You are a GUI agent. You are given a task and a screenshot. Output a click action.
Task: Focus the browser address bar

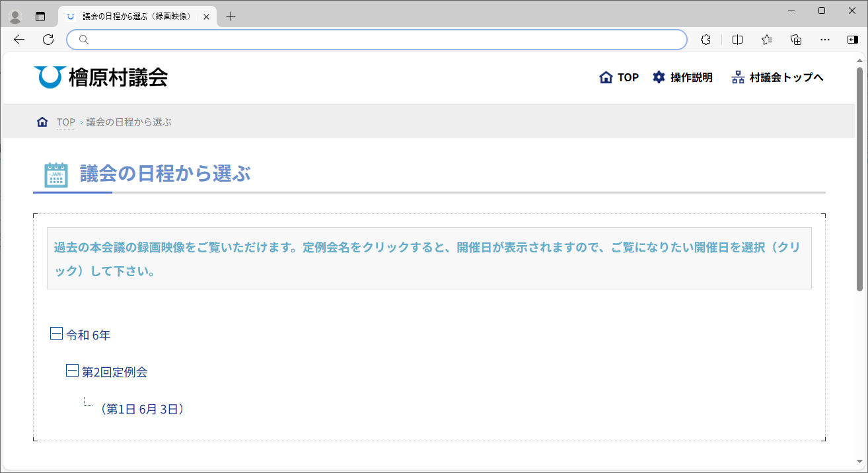tap(377, 40)
